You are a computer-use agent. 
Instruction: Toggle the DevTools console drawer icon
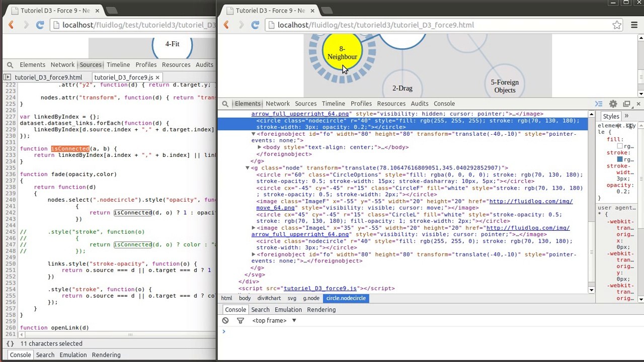[599, 104]
